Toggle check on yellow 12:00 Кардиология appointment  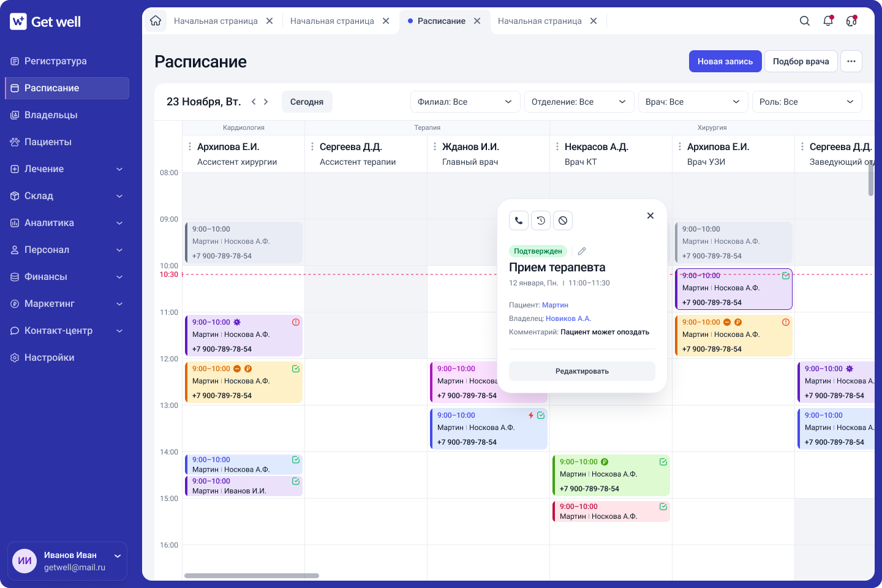pyautogui.click(x=296, y=369)
